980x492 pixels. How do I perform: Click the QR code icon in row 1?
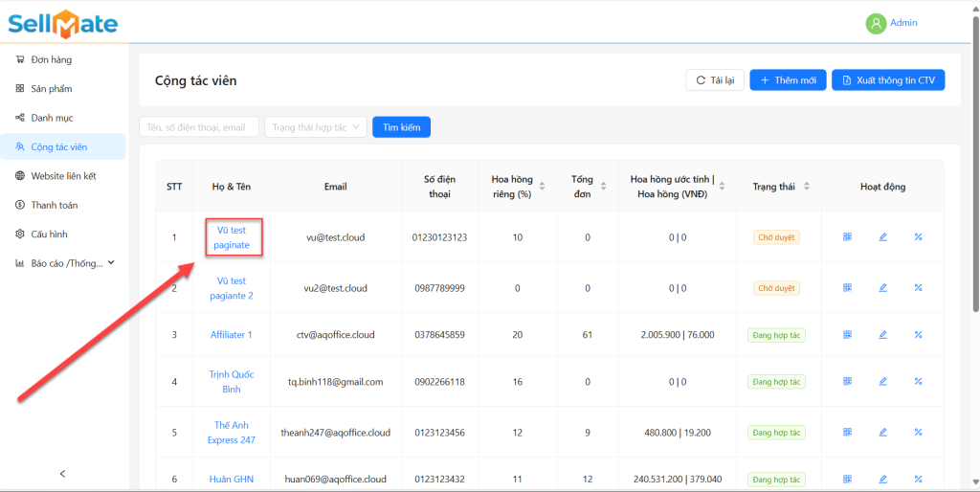(x=848, y=236)
